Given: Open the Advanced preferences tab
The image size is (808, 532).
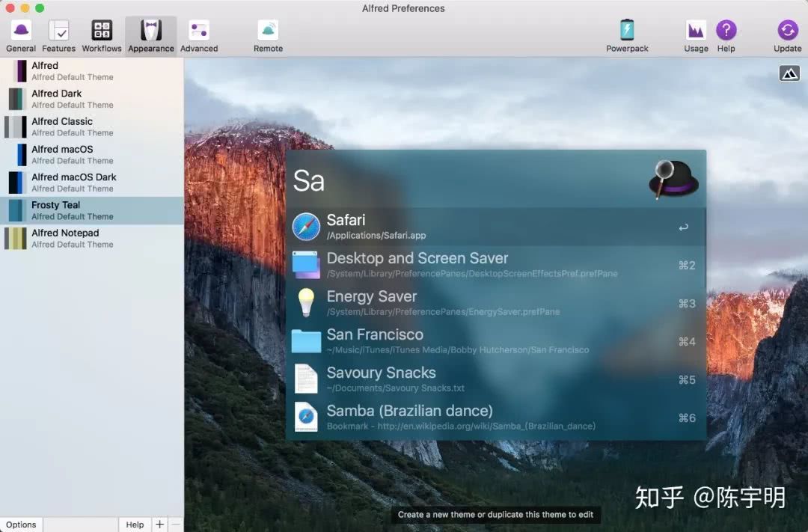Looking at the screenshot, I should (199, 36).
